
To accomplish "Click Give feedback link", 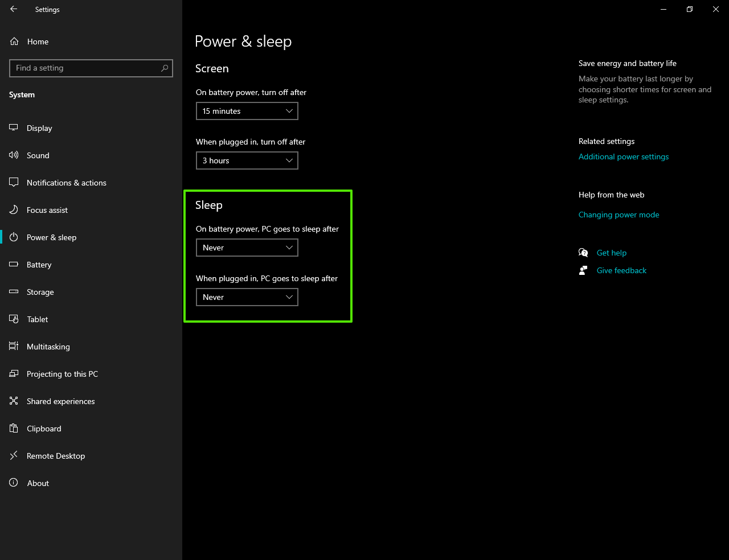I will 621,270.
